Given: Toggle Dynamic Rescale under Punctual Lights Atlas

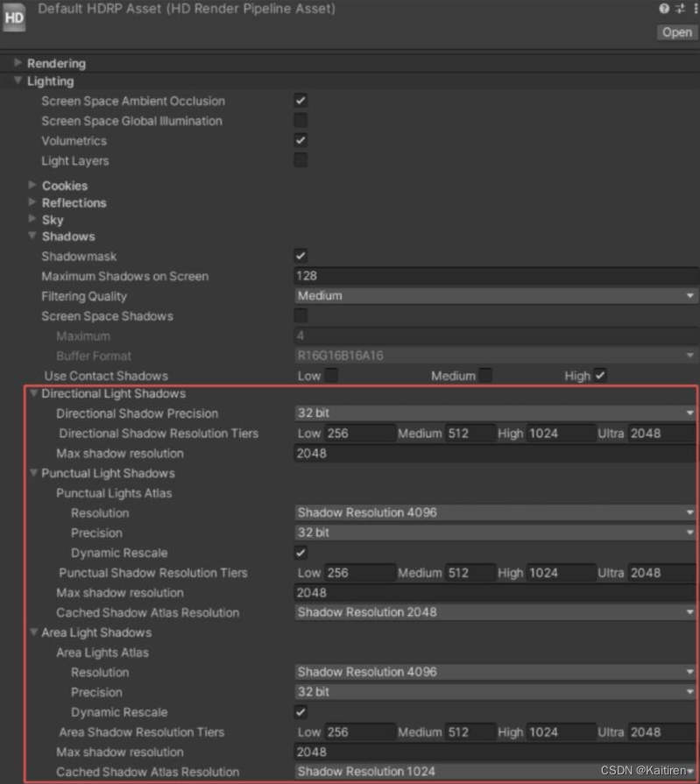Looking at the screenshot, I should point(301,553).
